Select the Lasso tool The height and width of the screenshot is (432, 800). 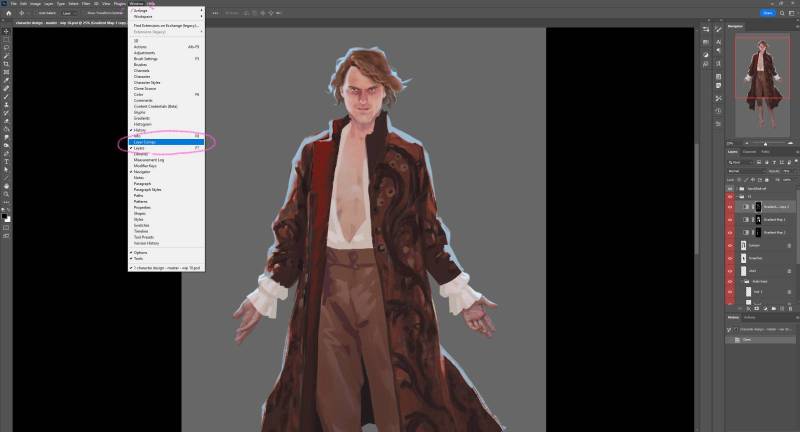click(x=6, y=46)
